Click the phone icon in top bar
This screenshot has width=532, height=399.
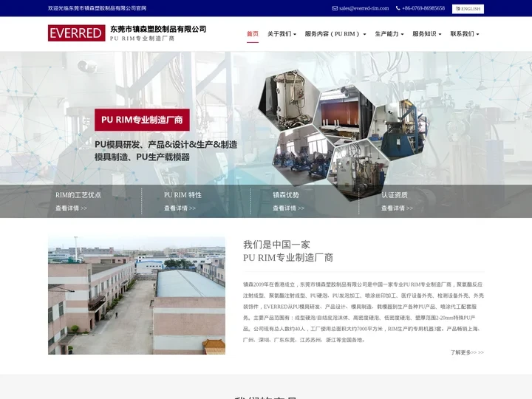coord(398,8)
